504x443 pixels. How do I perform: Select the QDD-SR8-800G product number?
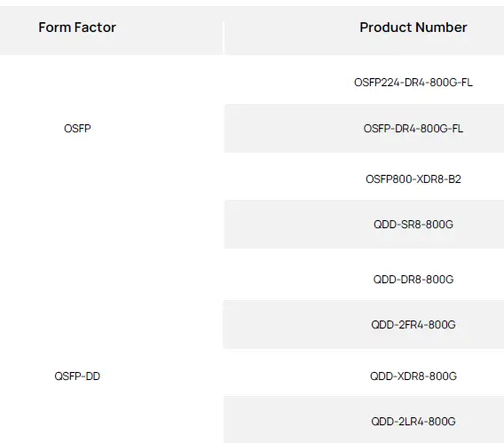pyautogui.click(x=413, y=225)
